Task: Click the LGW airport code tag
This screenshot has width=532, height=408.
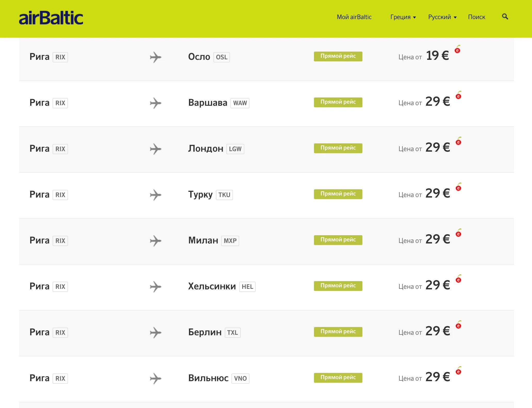Action: [x=235, y=149]
